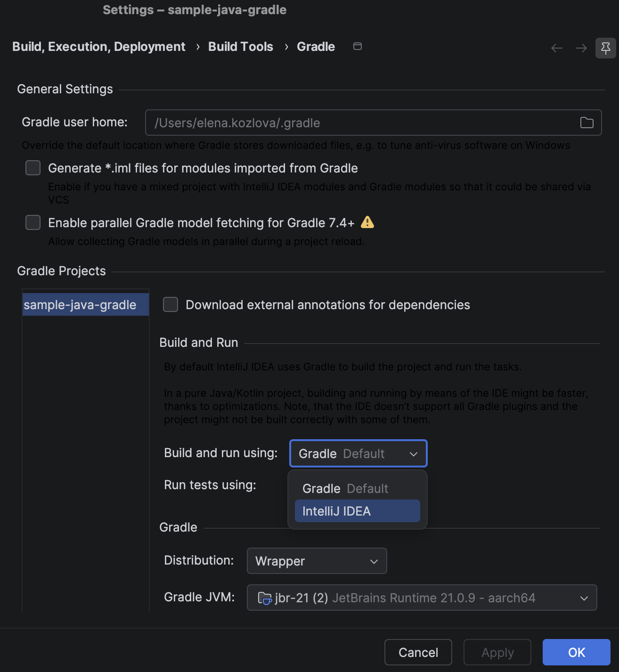Click the General Settings section heading
This screenshot has height=672, width=619.
65,89
